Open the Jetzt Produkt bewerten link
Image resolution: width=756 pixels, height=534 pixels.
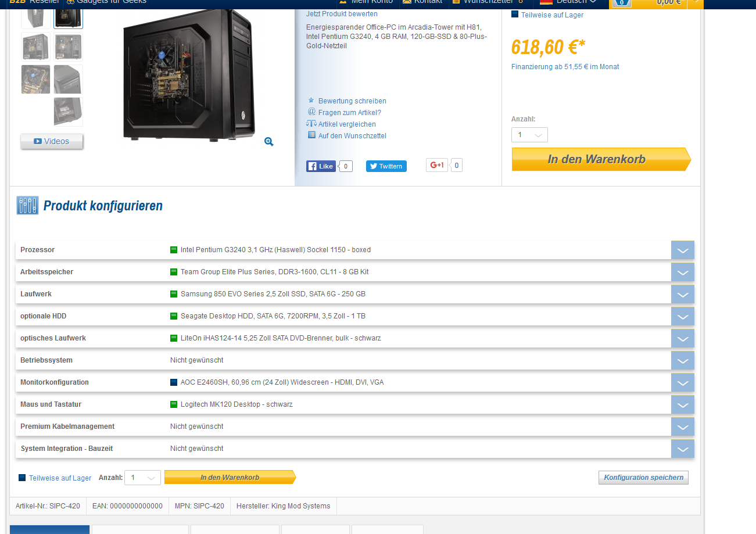click(342, 14)
